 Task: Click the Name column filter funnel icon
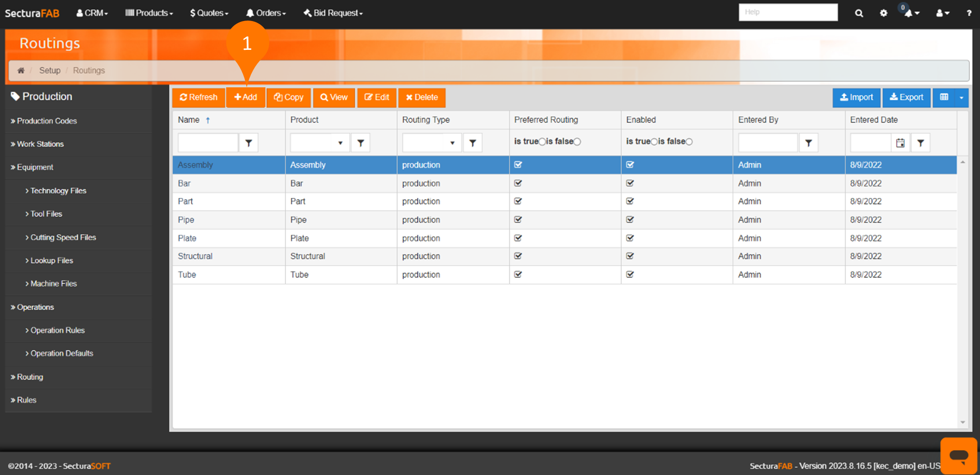[x=249, y=143]
